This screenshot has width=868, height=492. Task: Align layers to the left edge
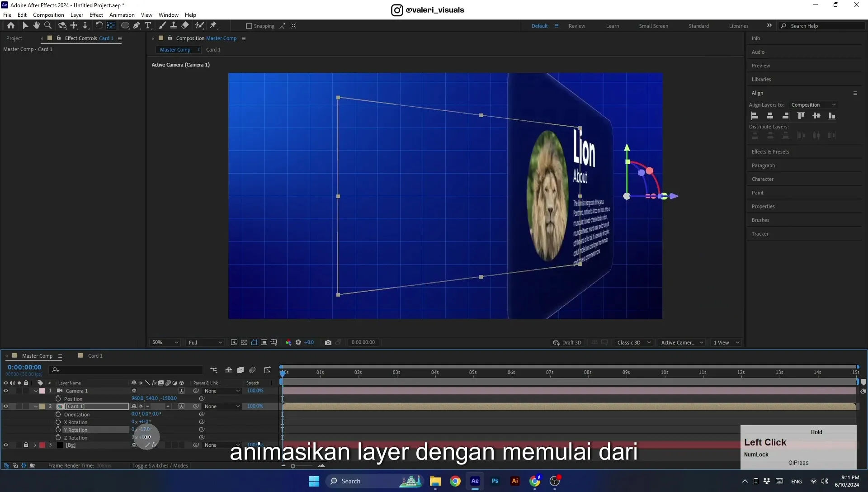pos(755,116)
